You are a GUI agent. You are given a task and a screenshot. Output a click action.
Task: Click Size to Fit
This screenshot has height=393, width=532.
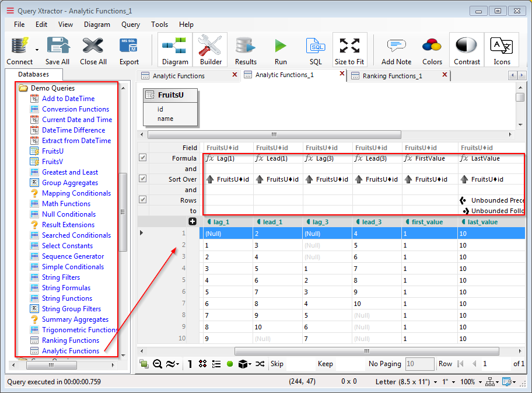[349, 49]
